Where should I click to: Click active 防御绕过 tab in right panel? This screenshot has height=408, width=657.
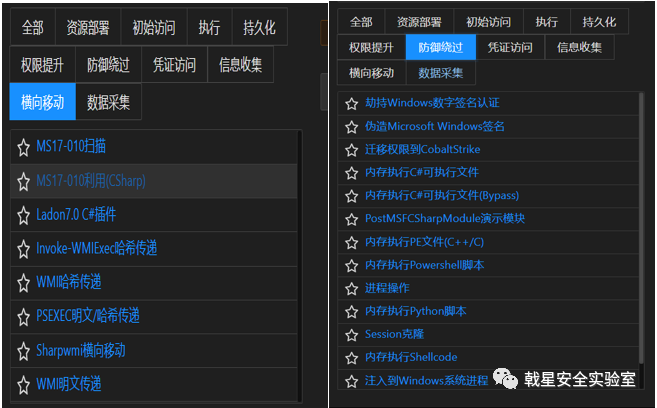point(441,47)
